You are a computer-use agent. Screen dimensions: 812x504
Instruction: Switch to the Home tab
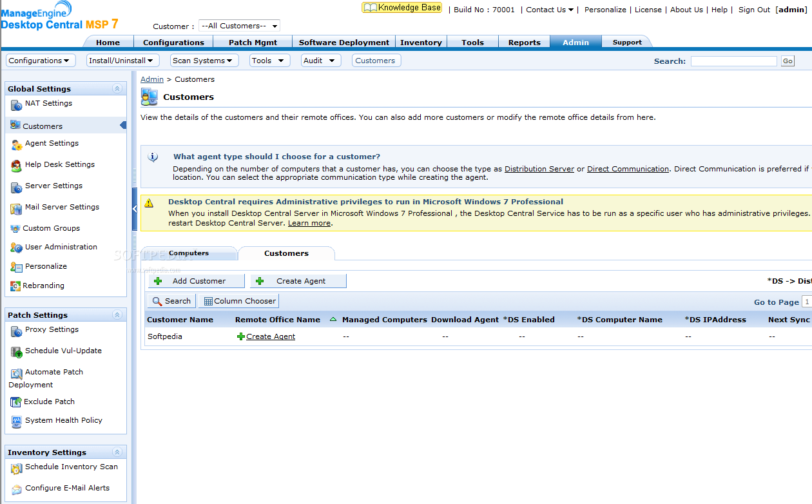point(108,42)
